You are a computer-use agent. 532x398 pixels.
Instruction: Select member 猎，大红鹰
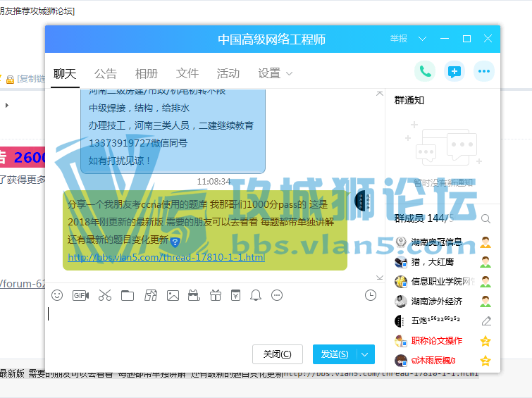coord(432,261)
